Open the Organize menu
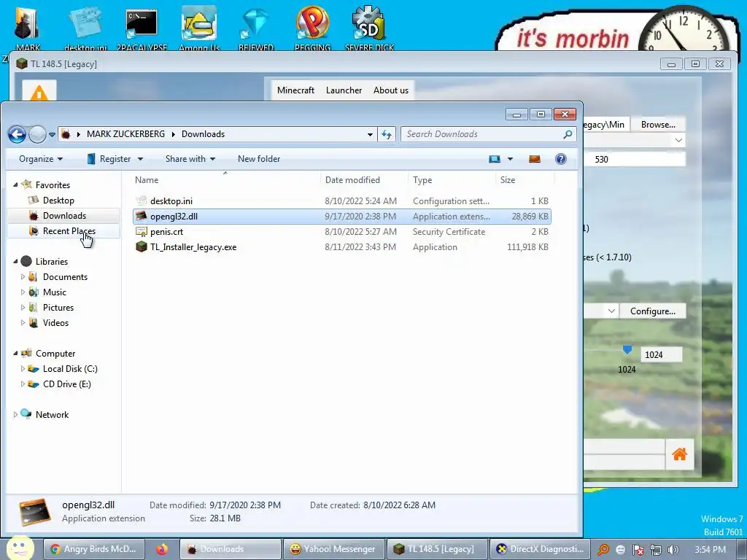Screen dimensions: 747x560 (41, 159)
